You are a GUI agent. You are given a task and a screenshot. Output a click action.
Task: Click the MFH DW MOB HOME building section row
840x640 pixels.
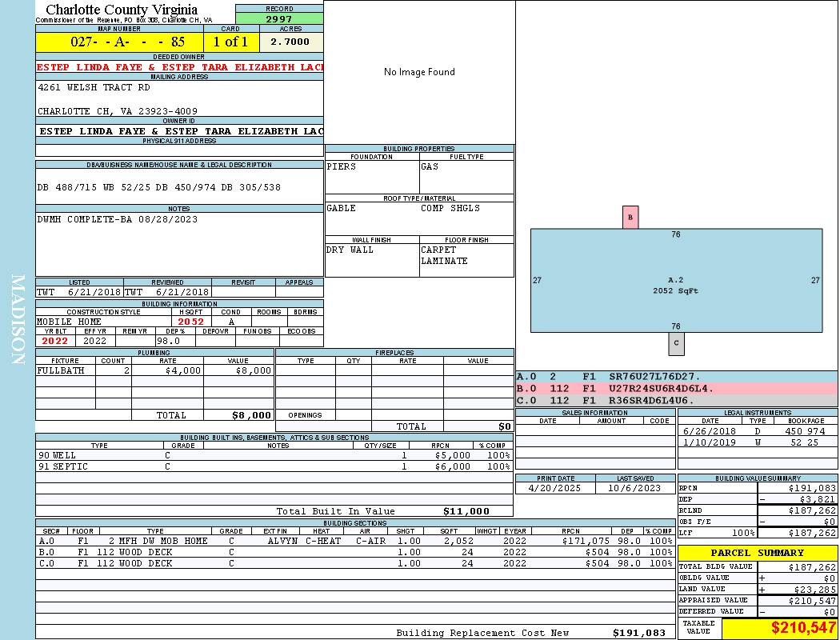354,541
